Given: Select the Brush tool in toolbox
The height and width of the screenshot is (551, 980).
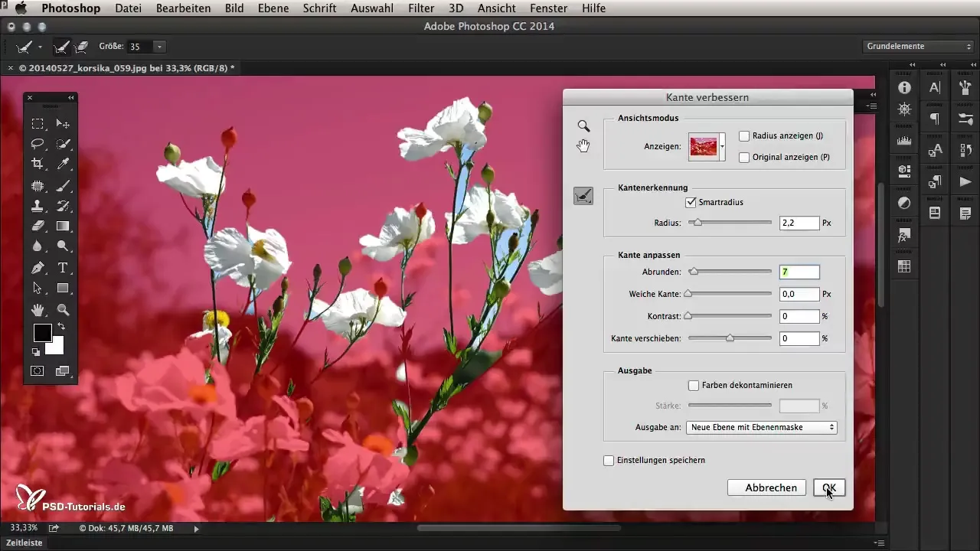Looking at the screenshot, I should (64, 184).
